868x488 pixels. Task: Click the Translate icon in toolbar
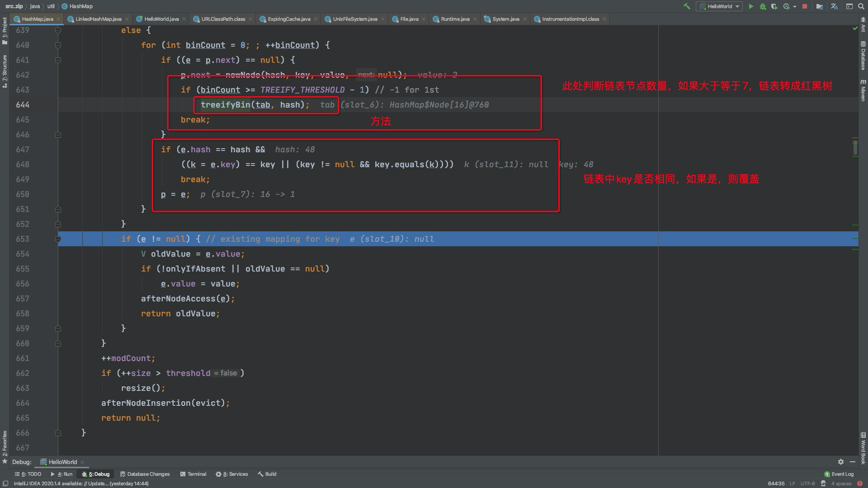pyautogui.click(x=835, y=6)
